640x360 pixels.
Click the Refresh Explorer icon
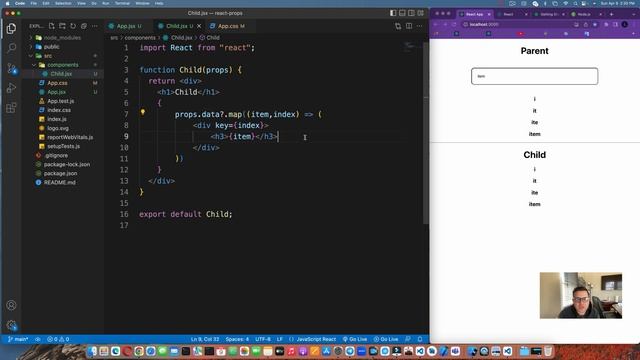pyautogui.click(x=73, y=26)
